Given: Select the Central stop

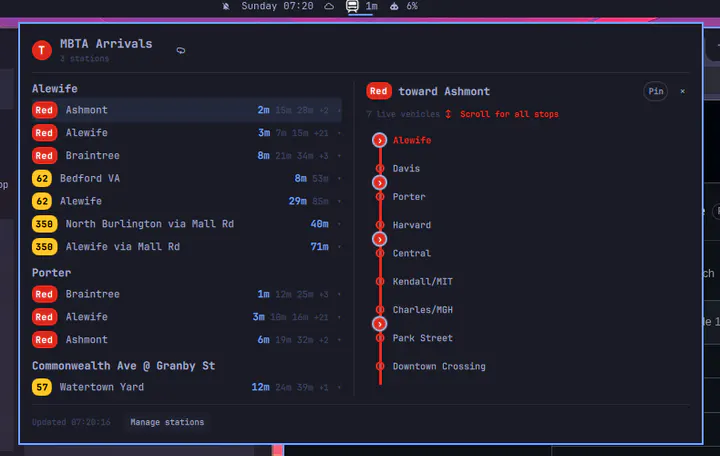Looking at the screenshot, I should (x=411, y=253).
